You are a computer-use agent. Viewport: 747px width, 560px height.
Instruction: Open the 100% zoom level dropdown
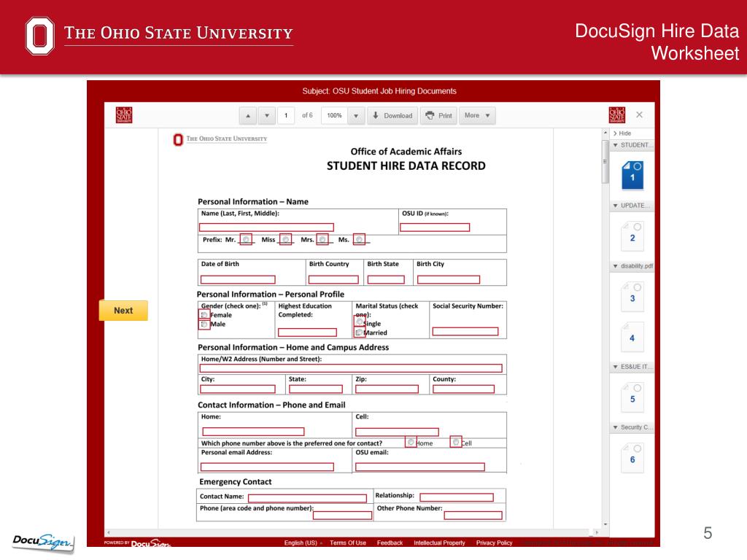(x=356, y=116)
